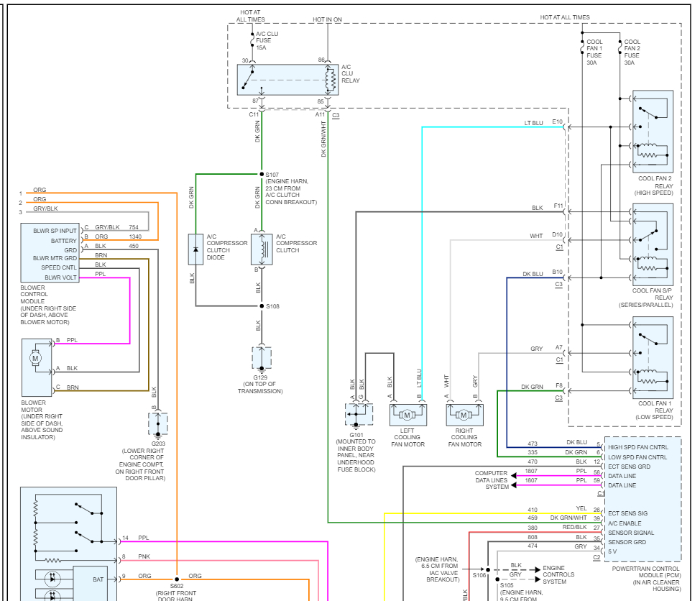The width and height of the screenshot is (700, 601).
Task: Select the Cool Fan 2 high speed relay
Action: click(653, 132)
